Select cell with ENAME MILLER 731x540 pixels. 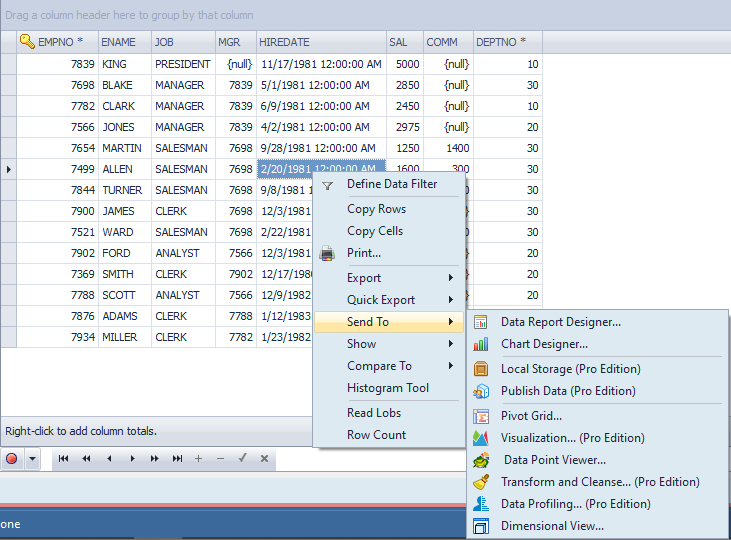click(125, 337)
